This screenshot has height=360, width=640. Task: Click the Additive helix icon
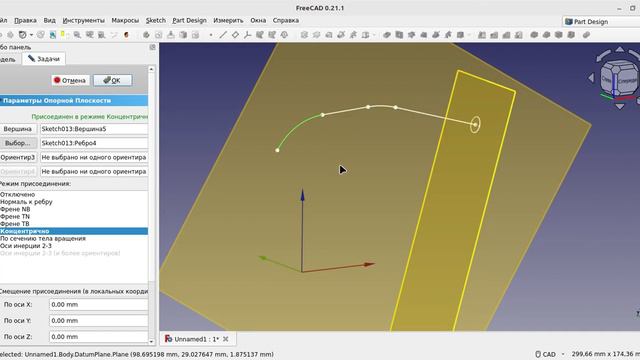click(x=353, y=35)
